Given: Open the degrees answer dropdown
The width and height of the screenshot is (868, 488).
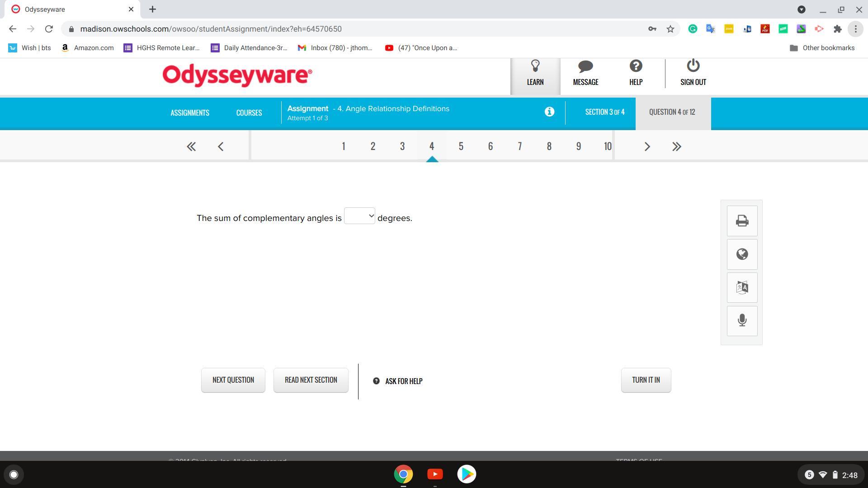Looking at the screenshot, I should [x=359, y=216].
